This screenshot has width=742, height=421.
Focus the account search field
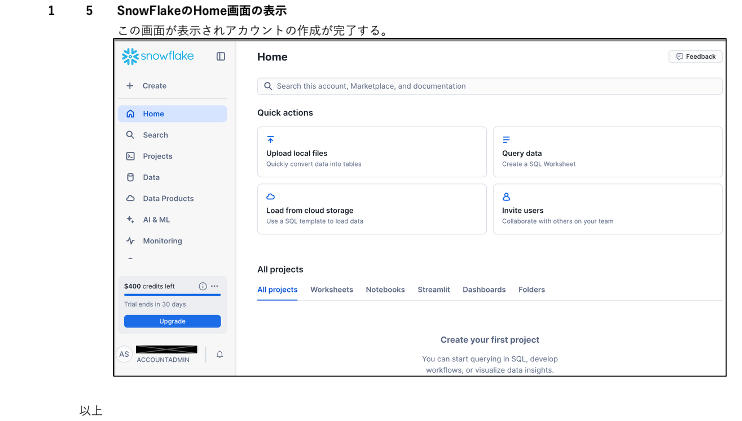coord(490,86)
